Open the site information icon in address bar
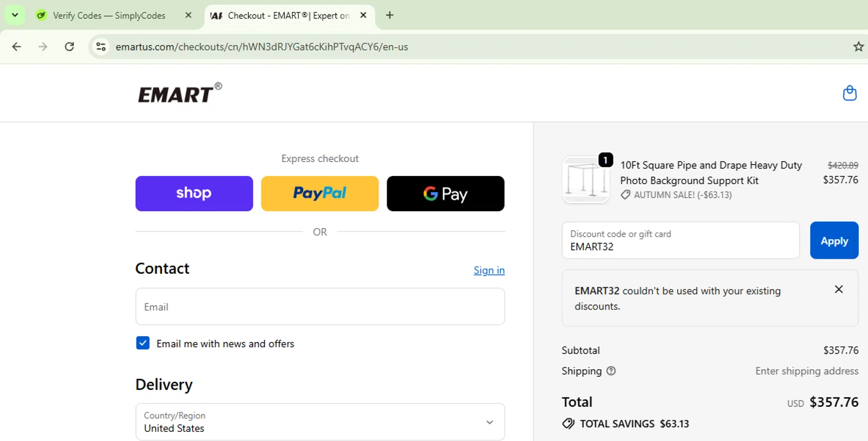The image size is (868, 441). click(x=101, y=47)
